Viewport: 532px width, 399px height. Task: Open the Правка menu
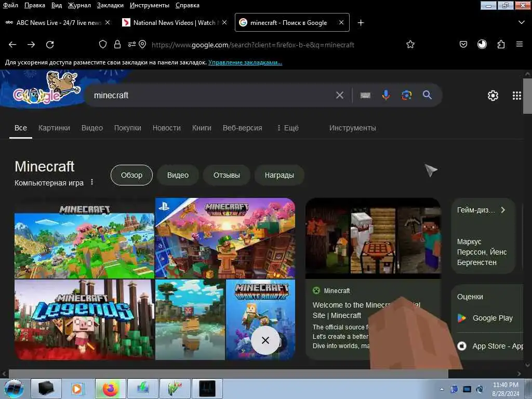[x=35, y=5]
